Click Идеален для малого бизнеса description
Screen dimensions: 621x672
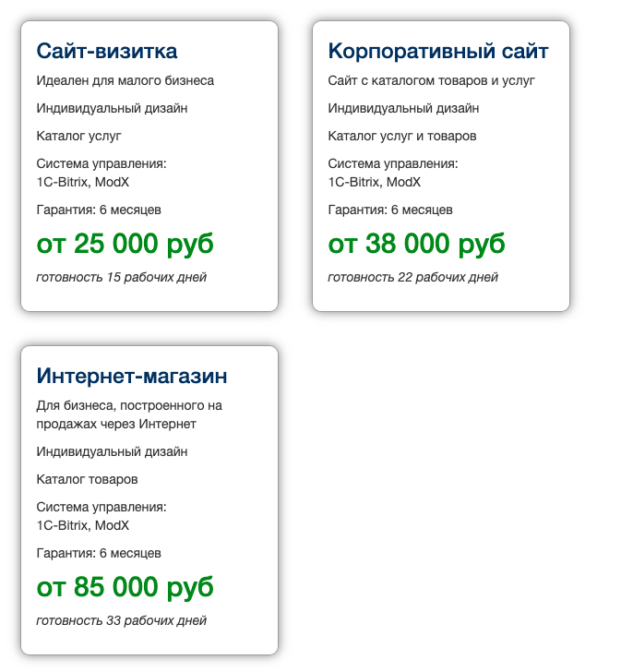[125, 80]
